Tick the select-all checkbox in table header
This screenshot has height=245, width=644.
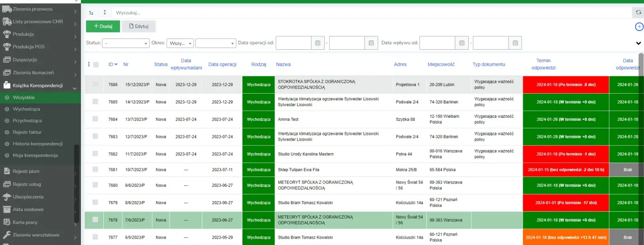coord(96,64)
